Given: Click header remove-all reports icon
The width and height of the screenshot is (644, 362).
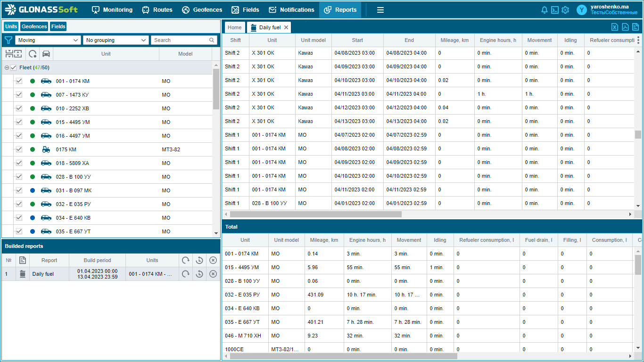Looking at the screenshot, I should [213, 260].
